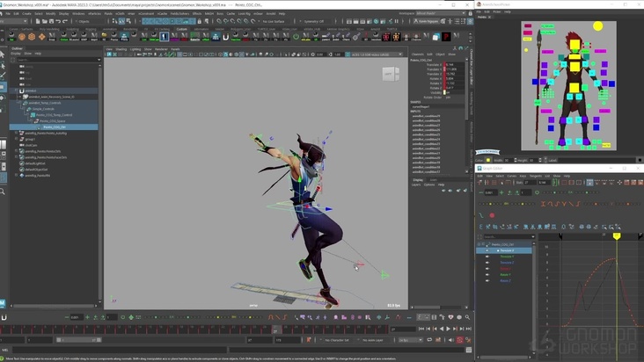The width and height of the screenshot is (644, 362).
Task: Switch to the Custom shelf tab
Action: click(x=181, y=29)
